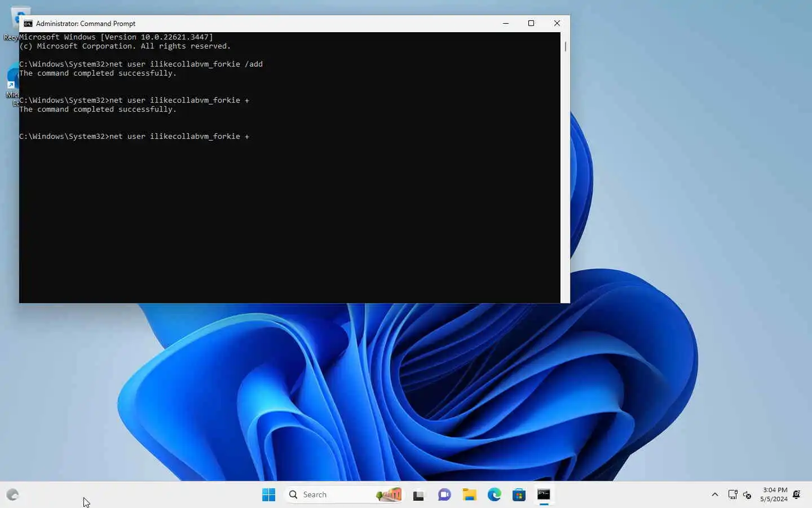Click the last prompt line without output
The height and width of the screenshot is (508, 812).
point(134,137)
